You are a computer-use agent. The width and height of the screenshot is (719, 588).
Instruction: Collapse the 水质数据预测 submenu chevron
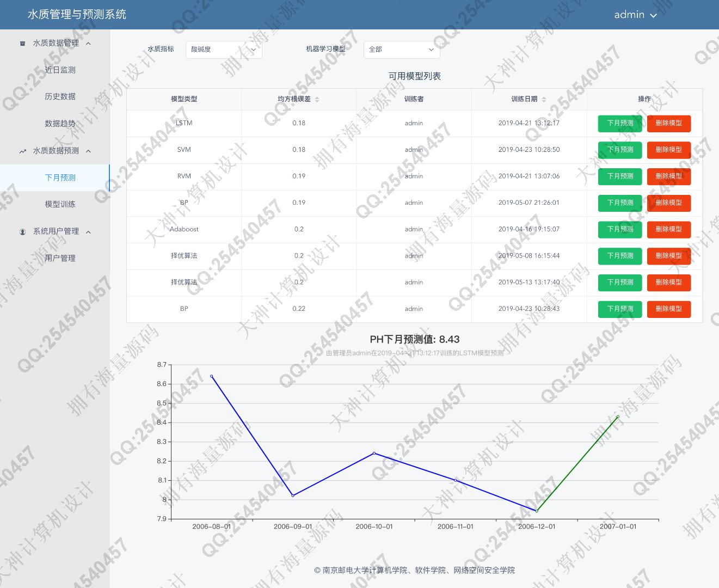pyautogui.click(x=88, y=151)
